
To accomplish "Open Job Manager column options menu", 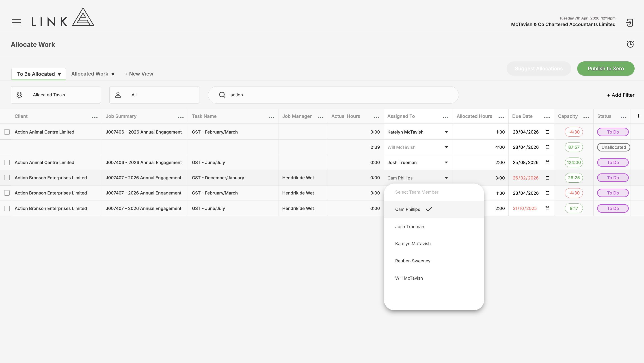I will (320, 117).
